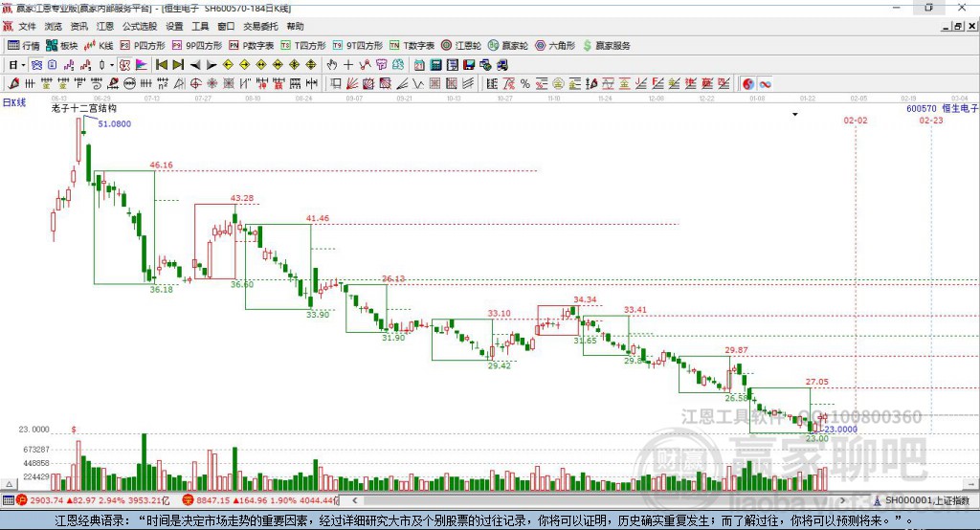
Task: Open the 9P四方形 tool
Action: pos(197,46)
